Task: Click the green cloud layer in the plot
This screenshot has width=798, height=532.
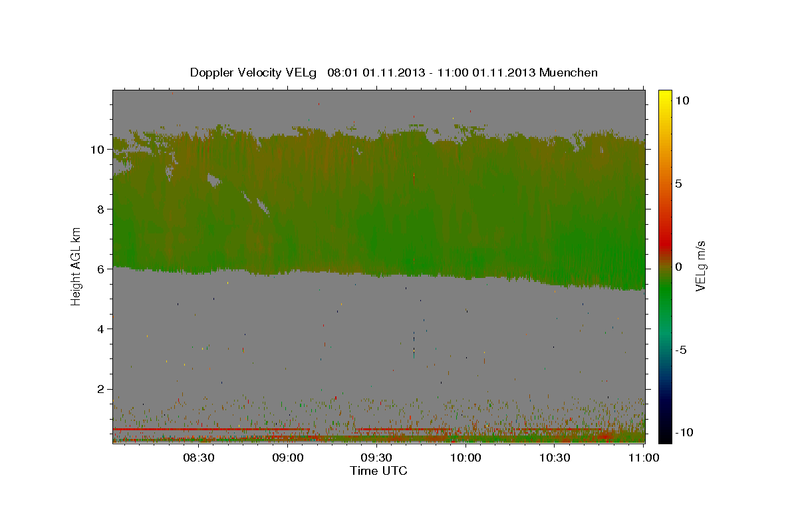Action: point(379,206)
